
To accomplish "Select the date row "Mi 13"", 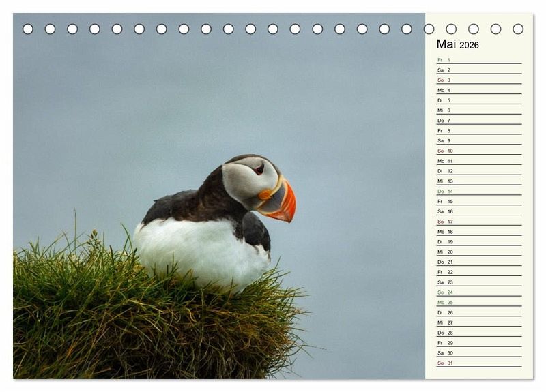I will (479, 181).
